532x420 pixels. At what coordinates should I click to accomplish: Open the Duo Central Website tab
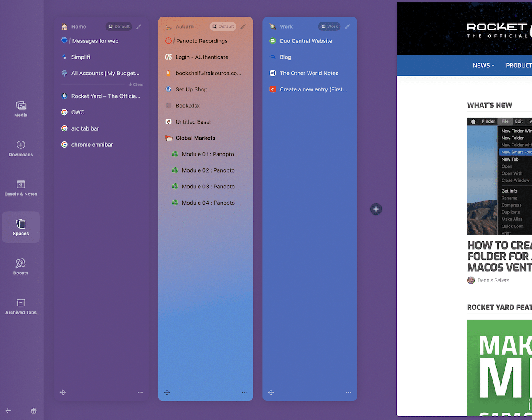click(305, 41)
